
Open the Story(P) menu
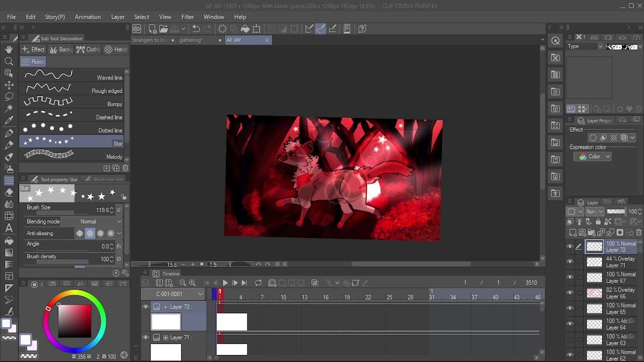pyautogui.click(x=55, y=17)
